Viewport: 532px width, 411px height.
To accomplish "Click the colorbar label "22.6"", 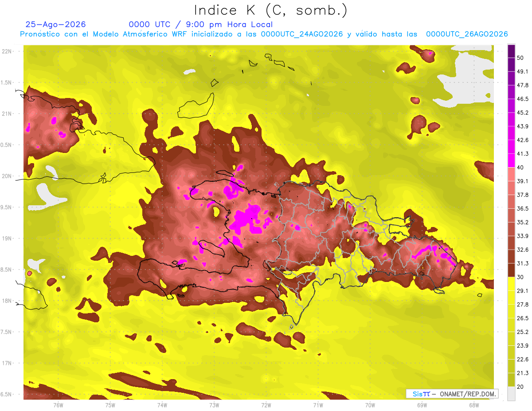I will [x=523, y=360].
